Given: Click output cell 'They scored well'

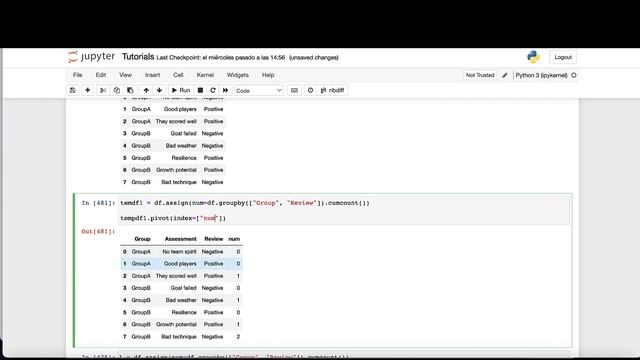Looking at the screenshot, I should pyautogui.click(x=176, y=276).
